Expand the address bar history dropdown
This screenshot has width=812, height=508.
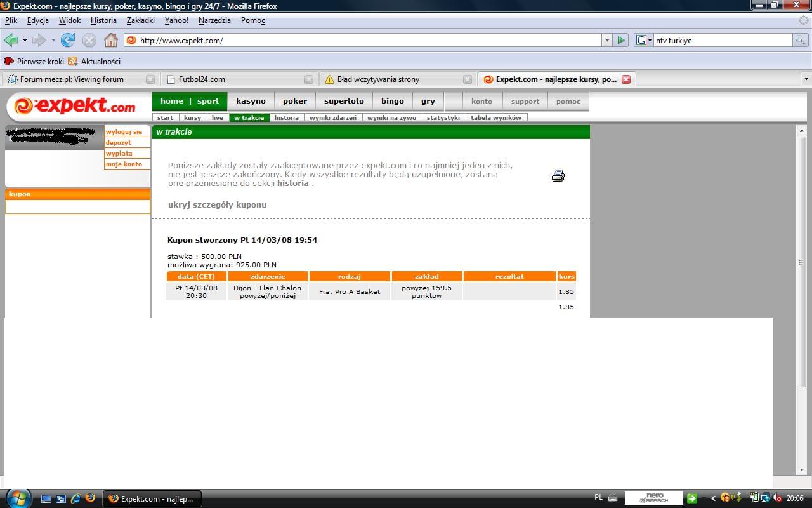coord(606,40)
